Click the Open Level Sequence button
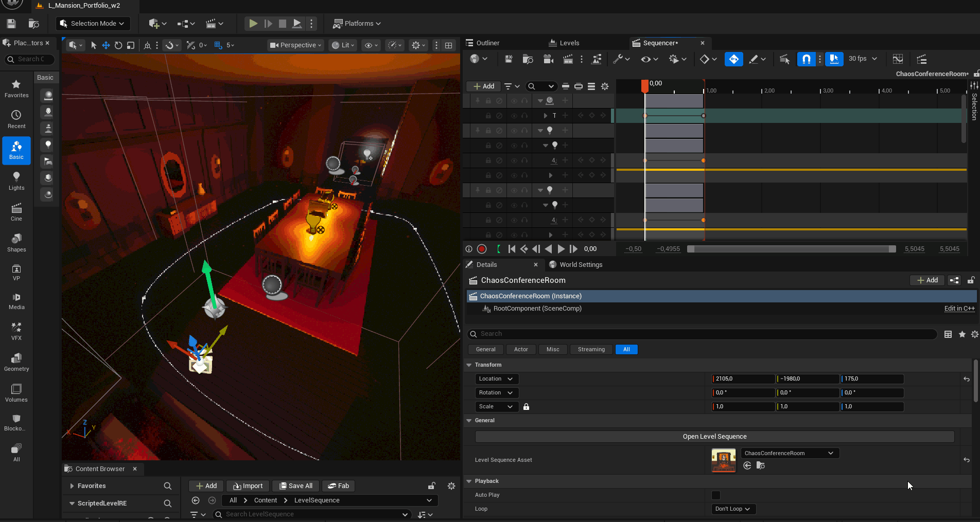 [x=714, y=437]
